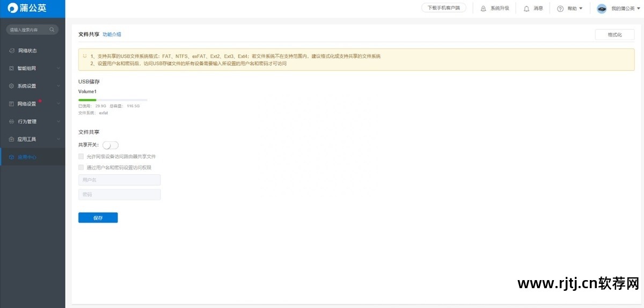
Task: Open the 应用中心 menu label
Action: [27, 157]
